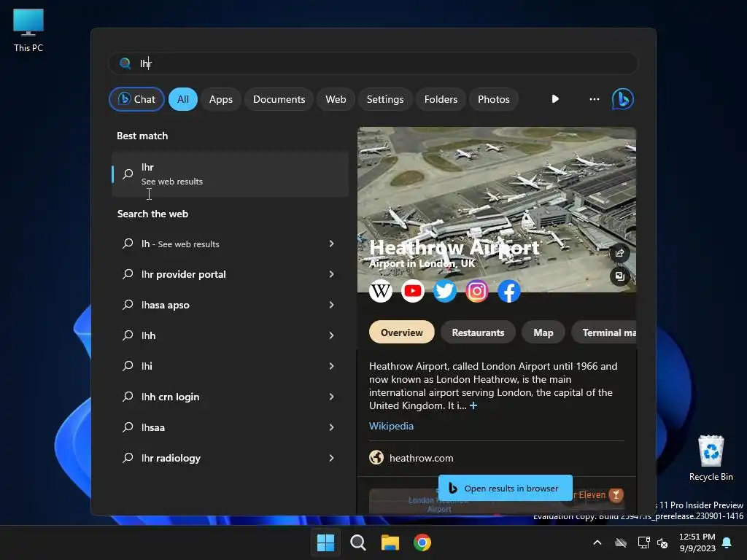Open the Facebook icon on Heathrow card
The width and height of the screenshot is (747, 560).
[508, 290]
